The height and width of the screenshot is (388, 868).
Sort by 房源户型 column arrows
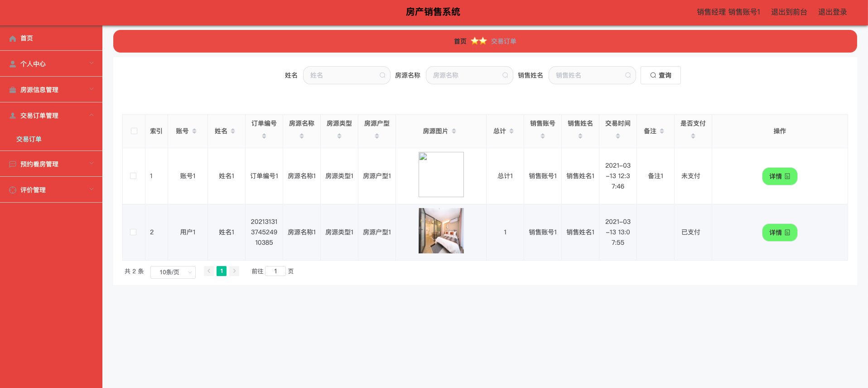(377, 136)
